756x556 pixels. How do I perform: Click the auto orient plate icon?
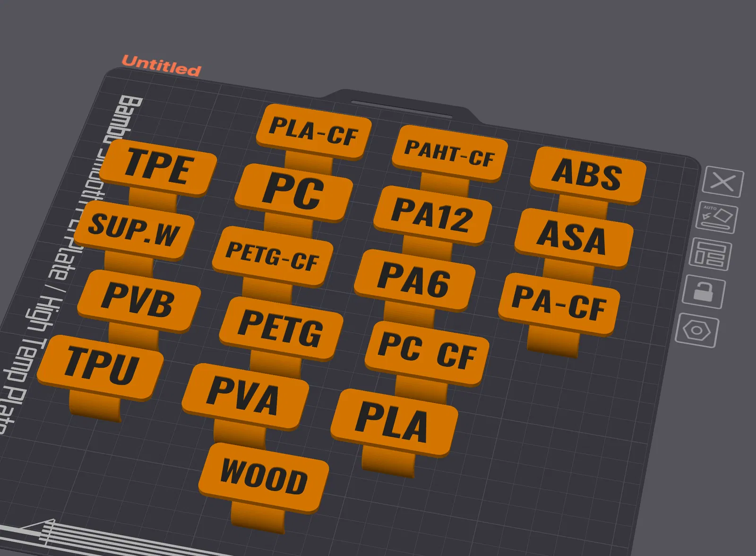pos(717,218)
